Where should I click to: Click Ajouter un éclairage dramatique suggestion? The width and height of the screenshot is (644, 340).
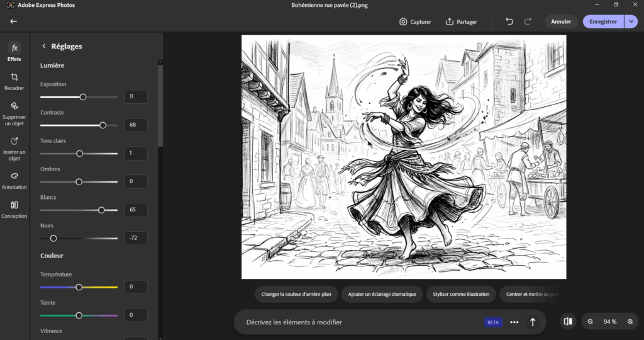(x=382, y=295)
